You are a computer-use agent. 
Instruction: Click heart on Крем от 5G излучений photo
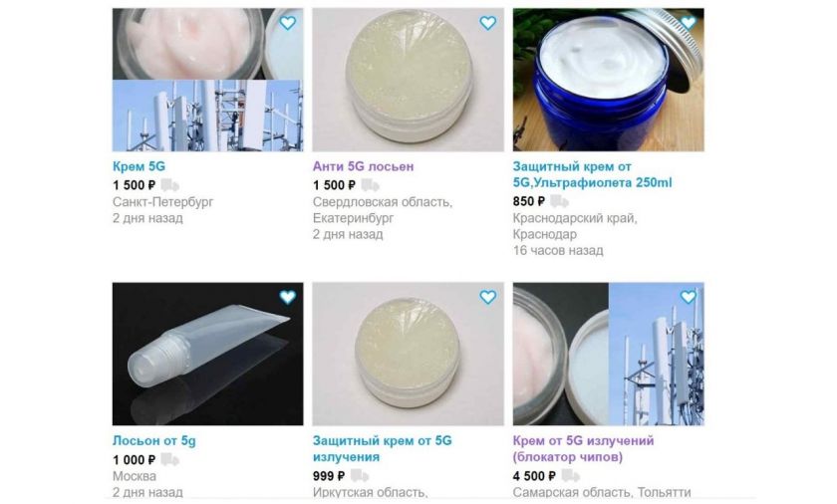689,297
